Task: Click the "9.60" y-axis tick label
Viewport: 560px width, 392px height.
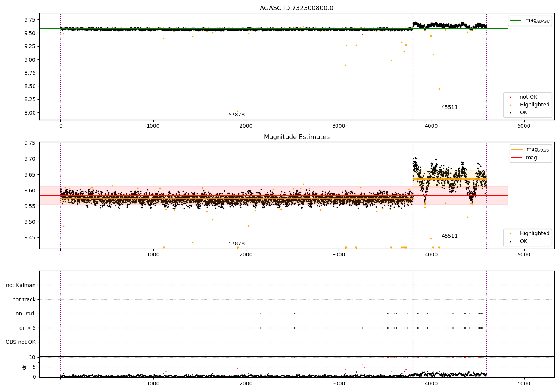Action: point(31,190)
